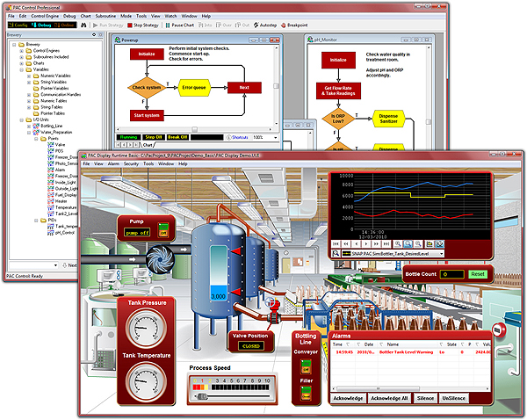Jump to the trend's first record button
The image size is (527, 420).
click(336, 243)
